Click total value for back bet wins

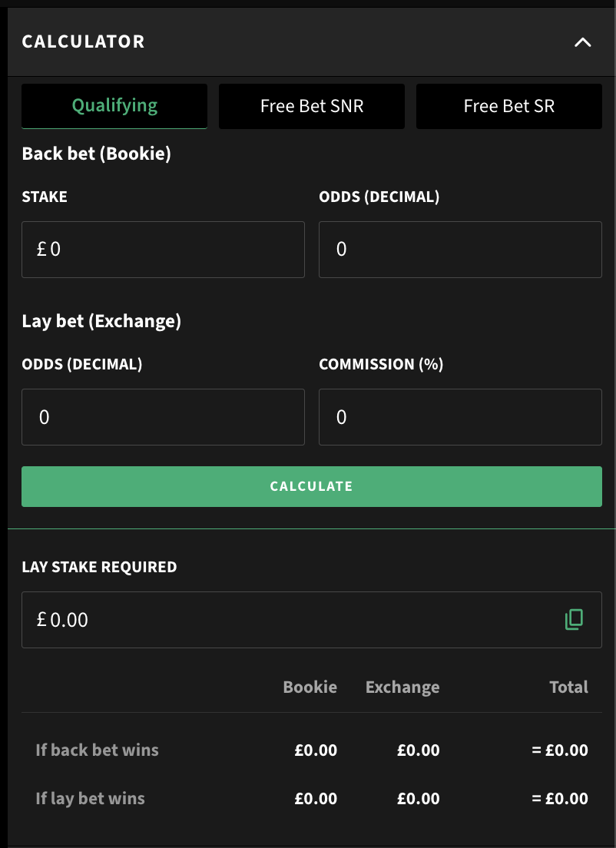tap(560, 750)
